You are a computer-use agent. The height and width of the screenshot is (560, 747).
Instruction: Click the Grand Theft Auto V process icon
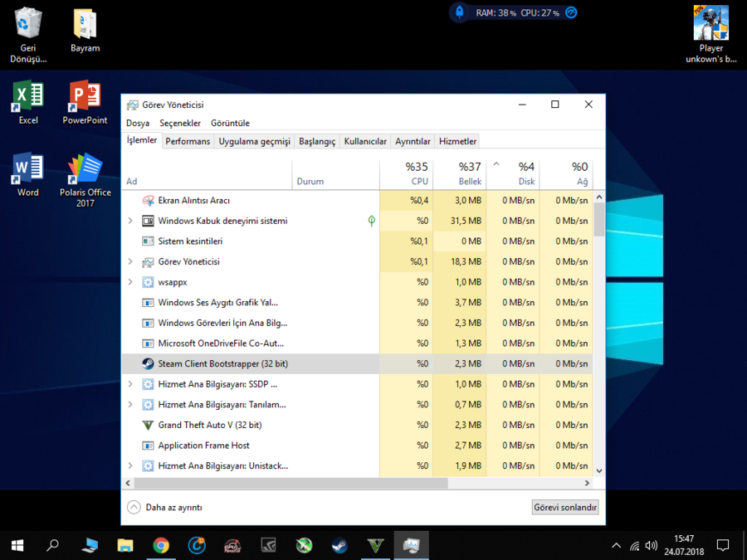149,425
